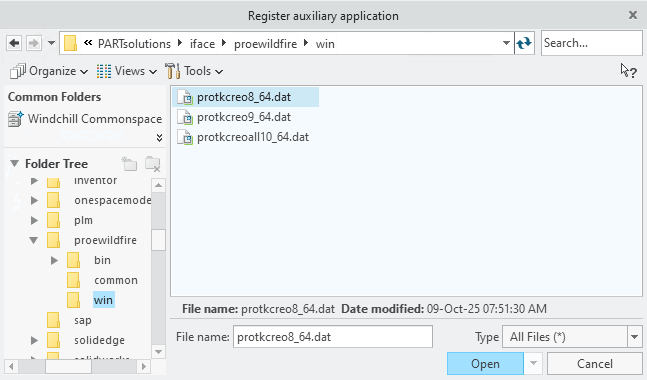Image resolution: width=647 pixels, height=380 pixels.
Task: Expand the arrow after PARTsolutions in breadcrumb
Action: (x=180, y=43)
